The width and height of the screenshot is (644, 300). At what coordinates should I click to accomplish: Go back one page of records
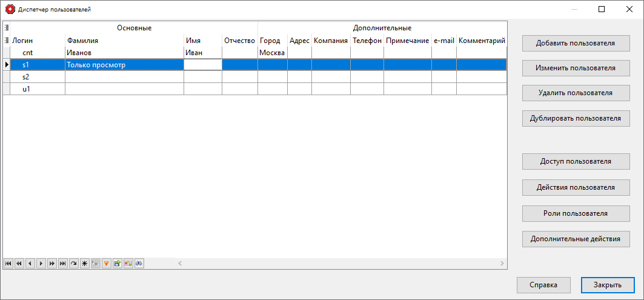coord(19,264)
